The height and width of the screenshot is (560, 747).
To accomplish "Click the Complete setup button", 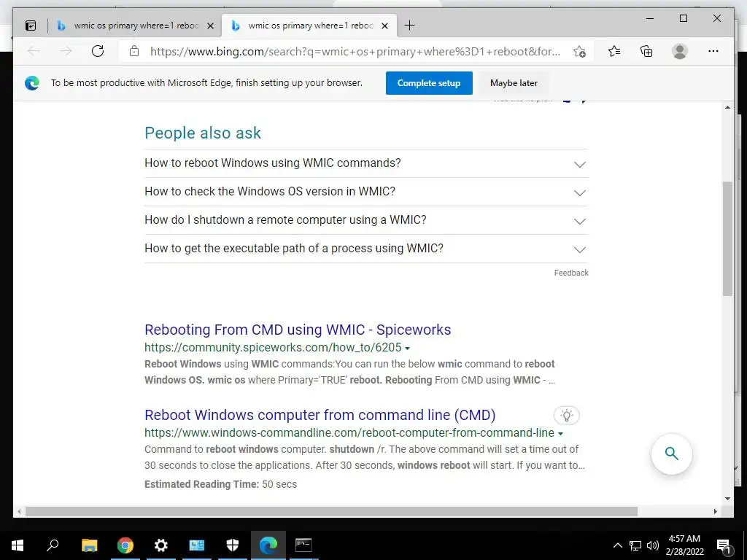I will 429,83.
